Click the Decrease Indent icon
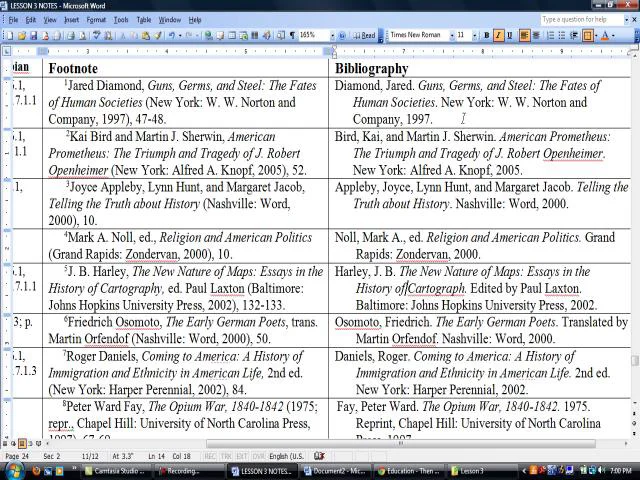 pos(574,36)
